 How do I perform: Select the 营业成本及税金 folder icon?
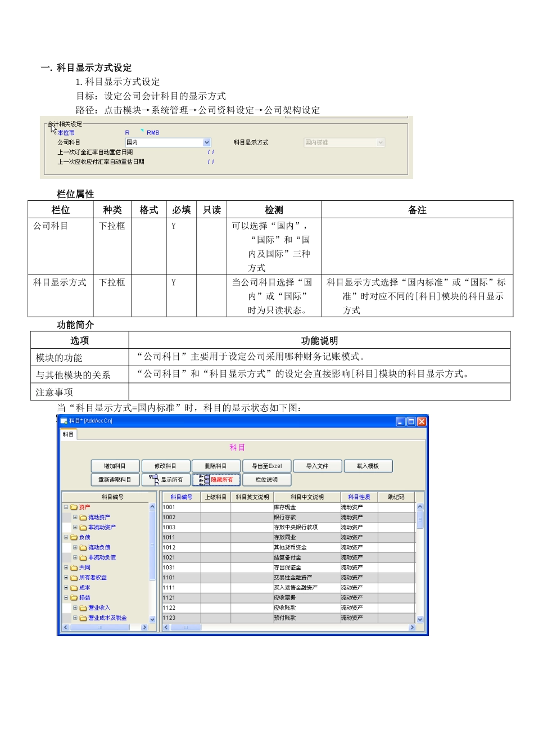(x=83, y=618)
